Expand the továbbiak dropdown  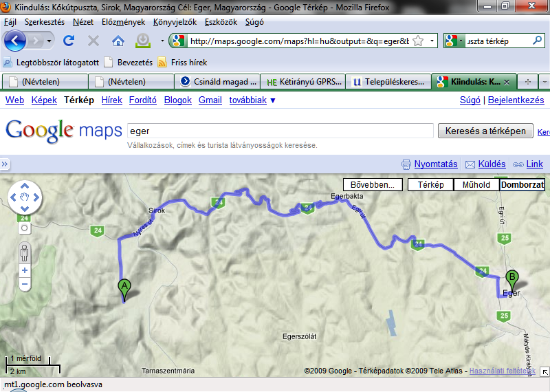point(252,100)
